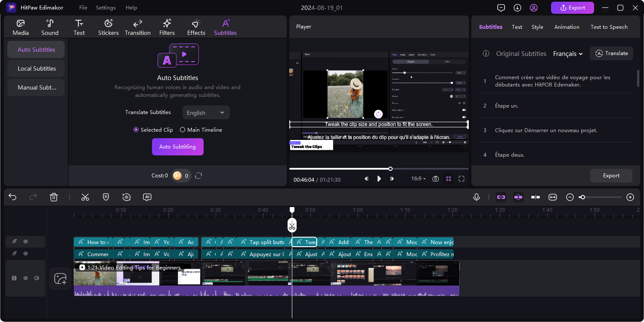Toggle the grid overlay in player
The height and width of the screenshot is (322, 644).
point(449,179)
